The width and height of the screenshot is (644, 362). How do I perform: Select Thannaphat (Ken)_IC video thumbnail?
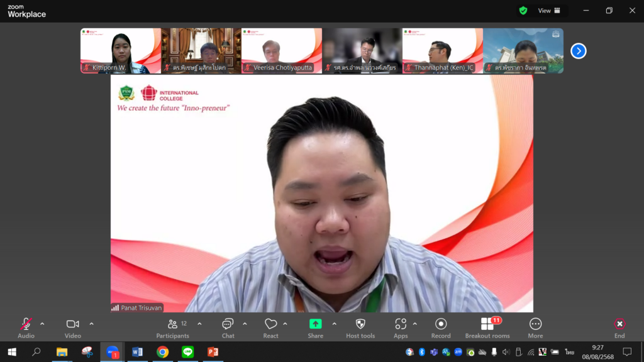coord(443,51)
